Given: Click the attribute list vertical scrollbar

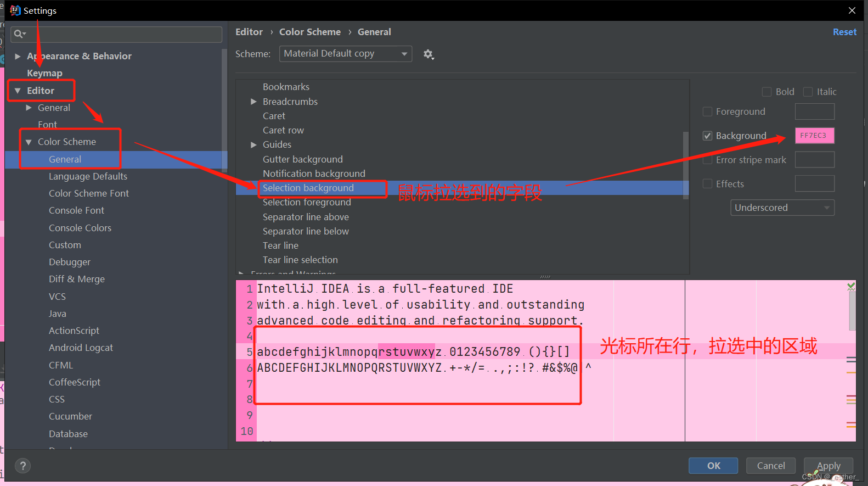Looking at the screenshot, I should point(686,165).
